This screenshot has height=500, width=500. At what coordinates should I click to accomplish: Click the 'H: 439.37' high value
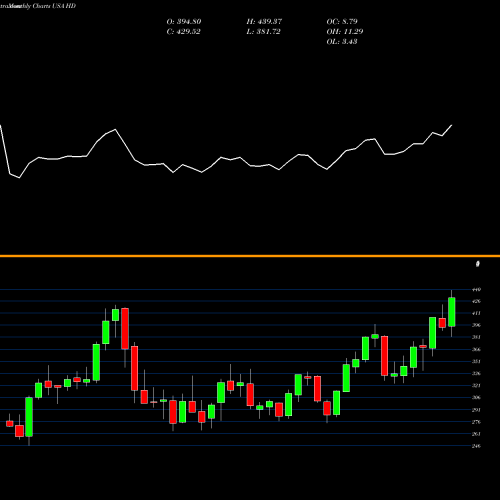264,22
